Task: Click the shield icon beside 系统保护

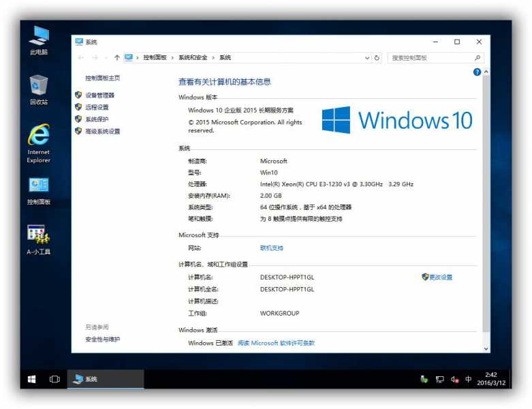Action: point(78,119)
